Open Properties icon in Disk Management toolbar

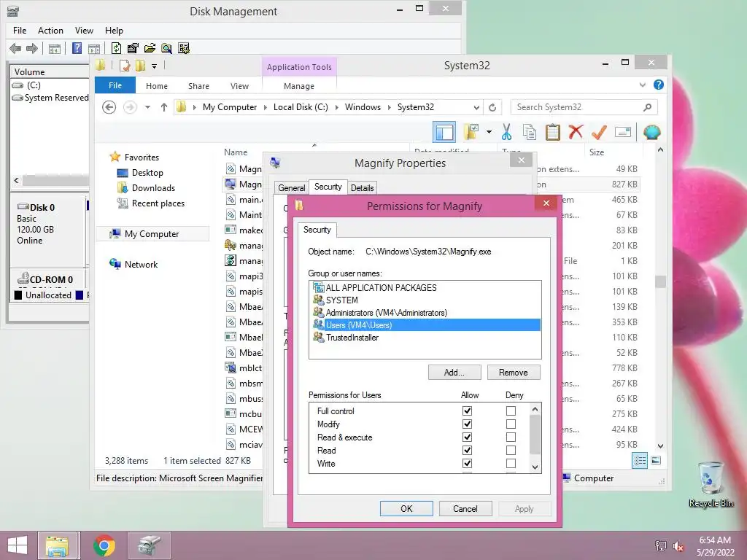coord(133,48)
